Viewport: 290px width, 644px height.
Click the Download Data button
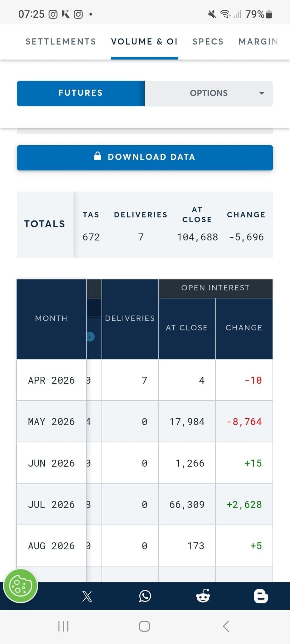pyautogui.click(x=145, y=157)
